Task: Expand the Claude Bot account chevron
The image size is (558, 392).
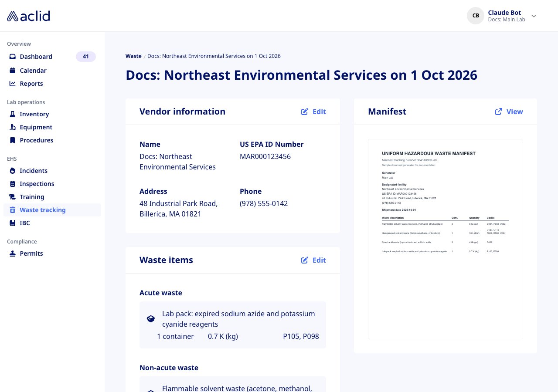Action: coord(534,16)
